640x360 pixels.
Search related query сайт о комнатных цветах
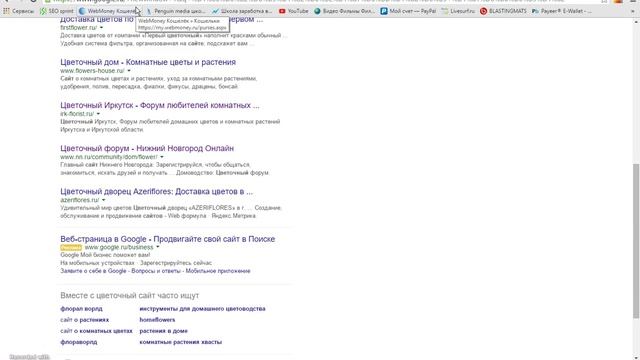coord(96,331)
